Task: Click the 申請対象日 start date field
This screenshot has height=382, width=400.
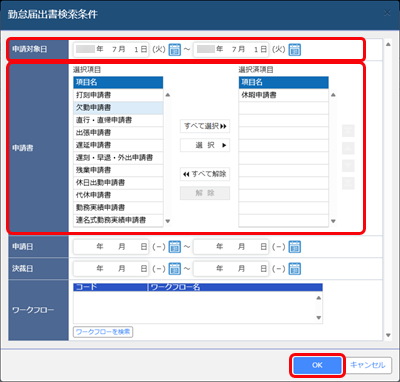Action: pos(111,50)
